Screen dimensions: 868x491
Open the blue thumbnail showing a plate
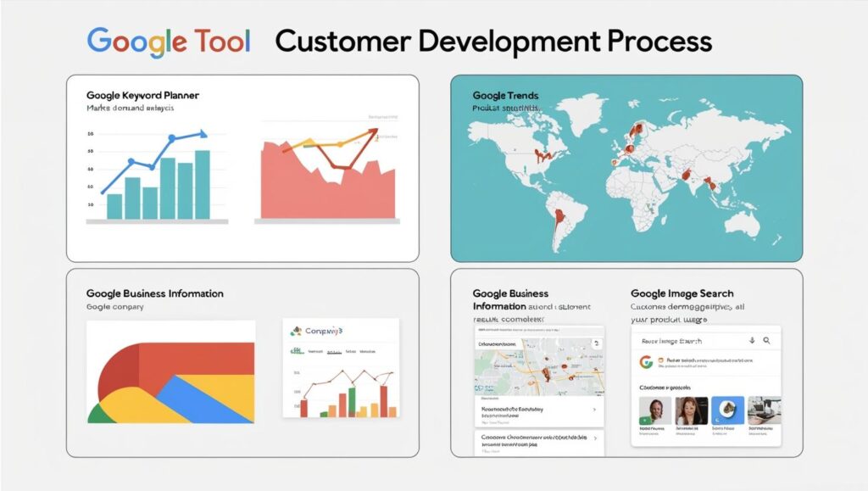(x=727, y=410)
